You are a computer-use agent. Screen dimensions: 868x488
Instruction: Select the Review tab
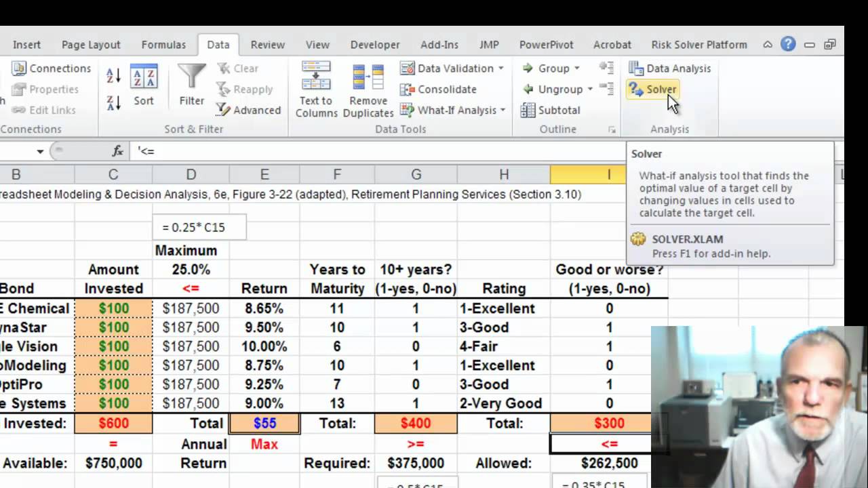tap(268, 44)
